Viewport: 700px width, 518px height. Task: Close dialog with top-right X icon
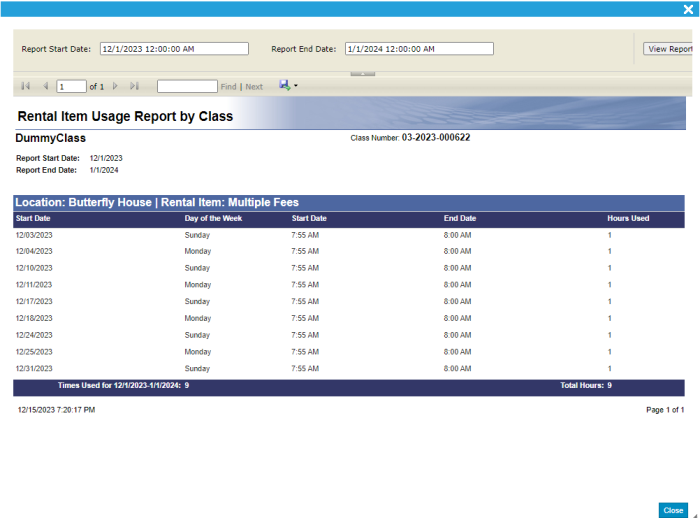(688, 8)
